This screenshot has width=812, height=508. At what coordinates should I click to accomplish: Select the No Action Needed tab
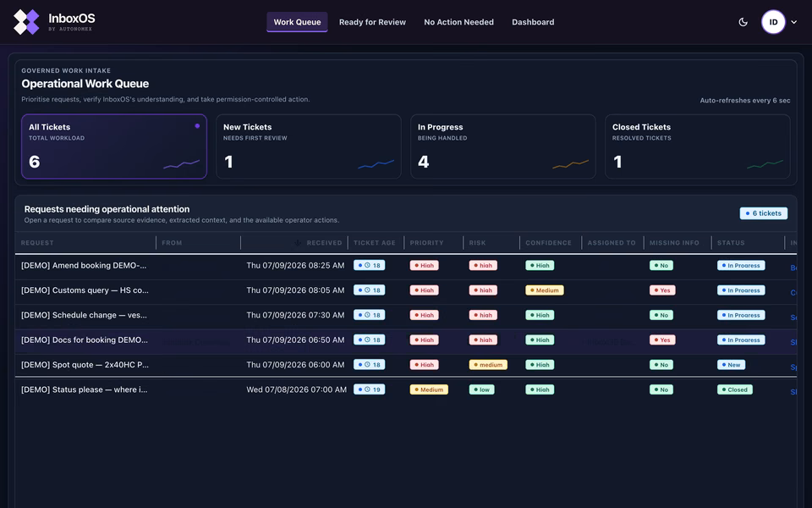458,22
